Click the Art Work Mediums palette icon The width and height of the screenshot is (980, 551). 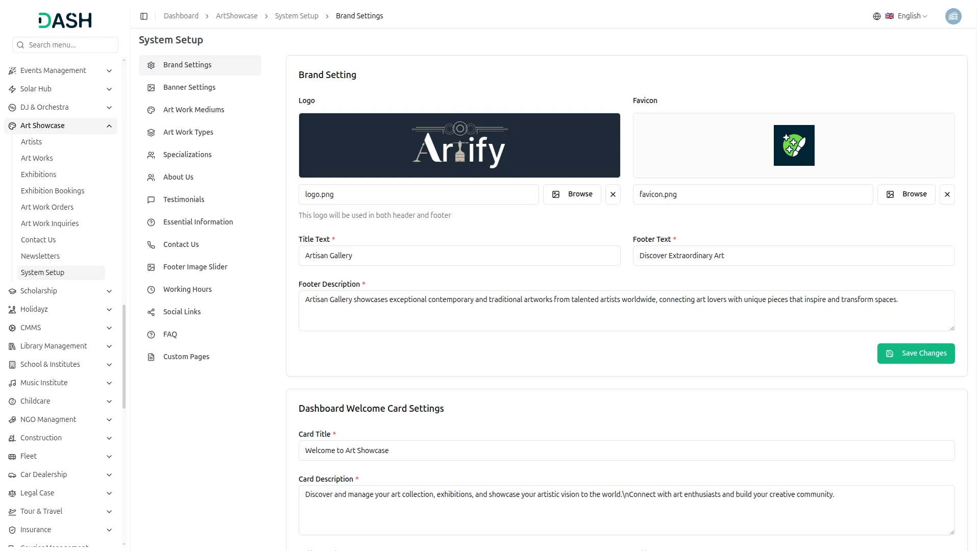[x=151, y=110]
